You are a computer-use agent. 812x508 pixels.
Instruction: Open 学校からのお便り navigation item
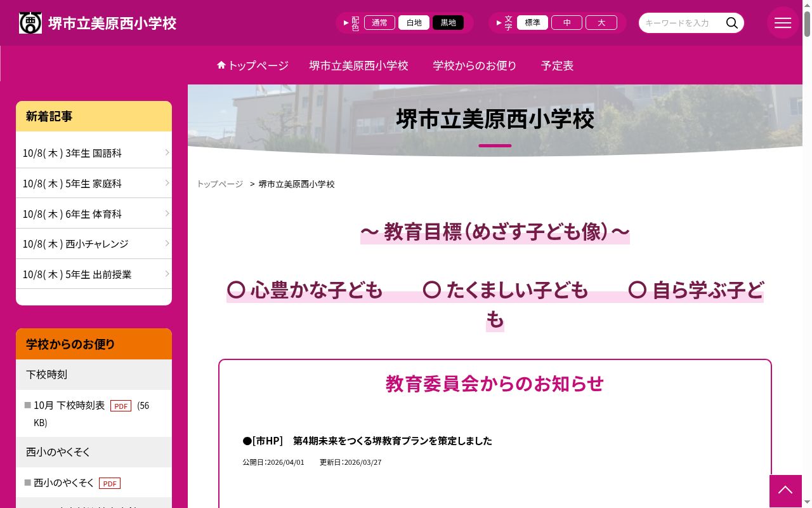point(475,65)
